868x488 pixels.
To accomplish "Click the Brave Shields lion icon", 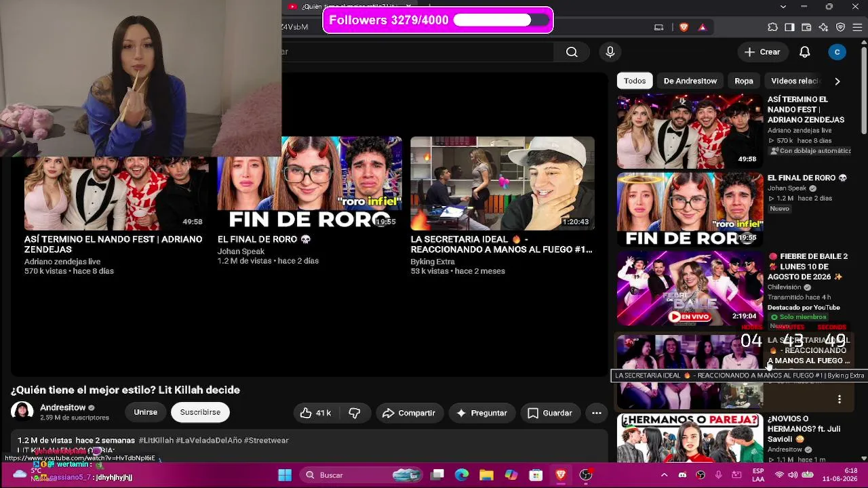I will tap(684, 27).
